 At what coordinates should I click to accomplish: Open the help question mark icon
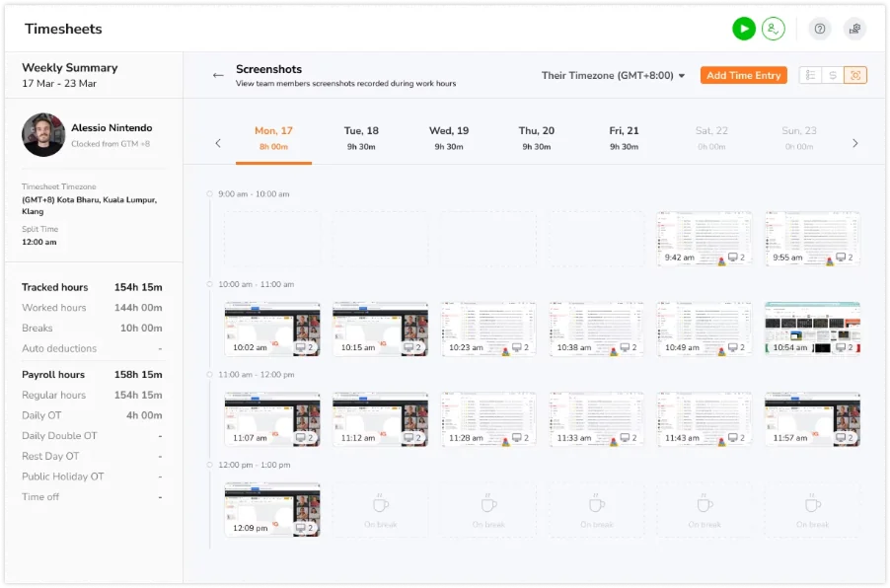820,29
